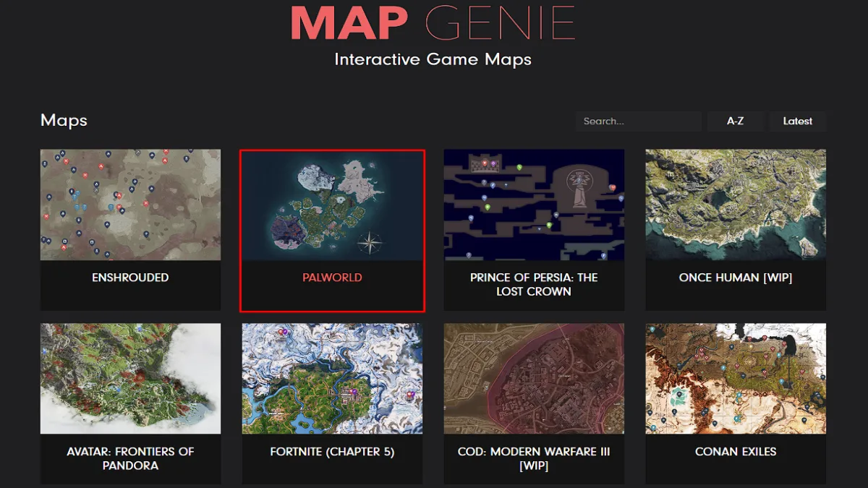Select the COD: MODERN WARFARE III [WIP] title
The image size is (868, 488).
tap(534, 458)
